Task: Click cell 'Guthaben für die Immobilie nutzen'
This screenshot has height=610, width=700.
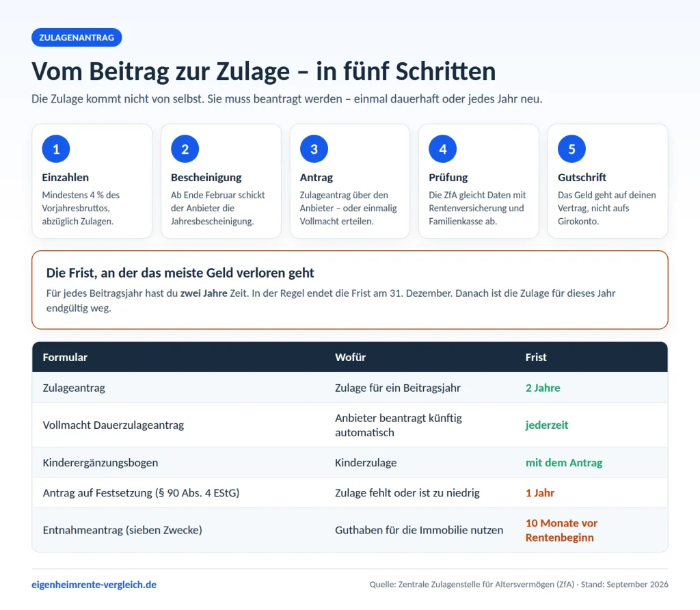Action: pos(419,530)
